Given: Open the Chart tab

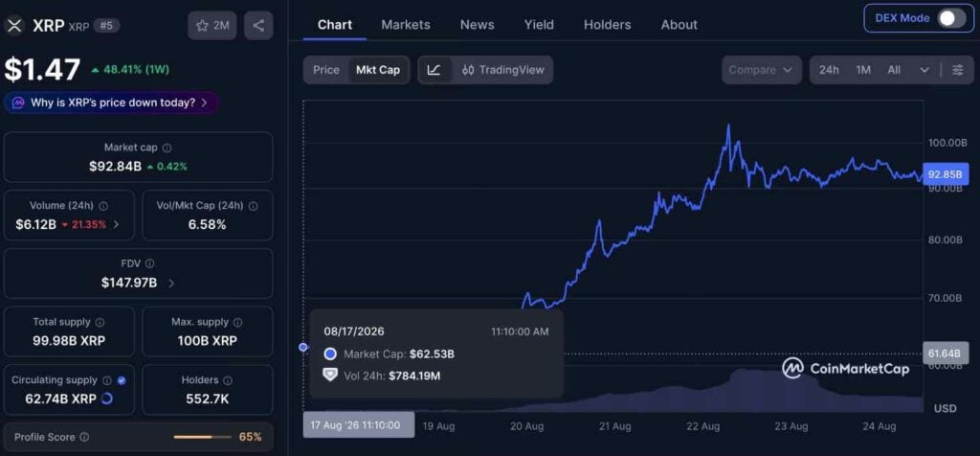Looking at the screenshot, I should coord(334,24).
